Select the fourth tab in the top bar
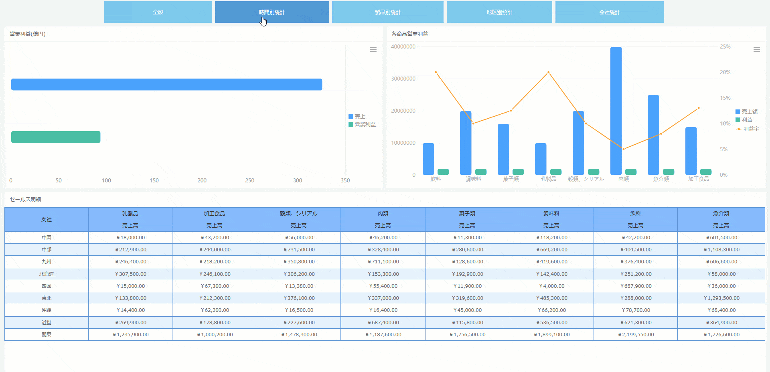This screenshot has height=372, width=770. (499, 12)
